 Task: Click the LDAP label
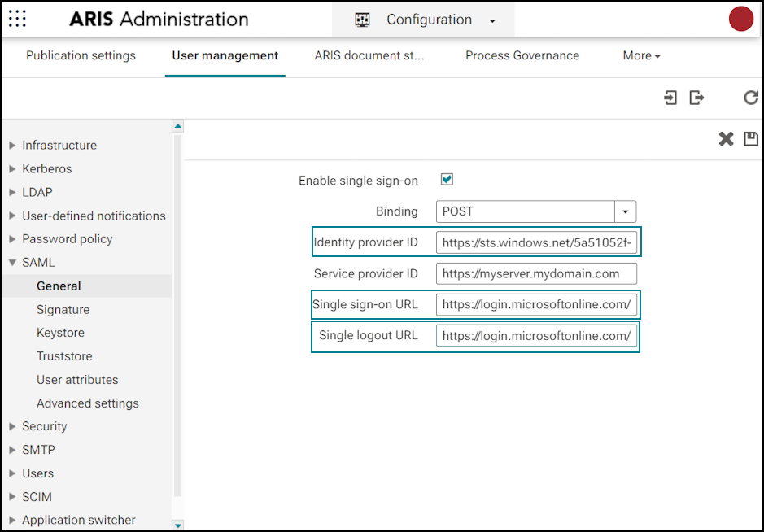[x=37, y=192]
